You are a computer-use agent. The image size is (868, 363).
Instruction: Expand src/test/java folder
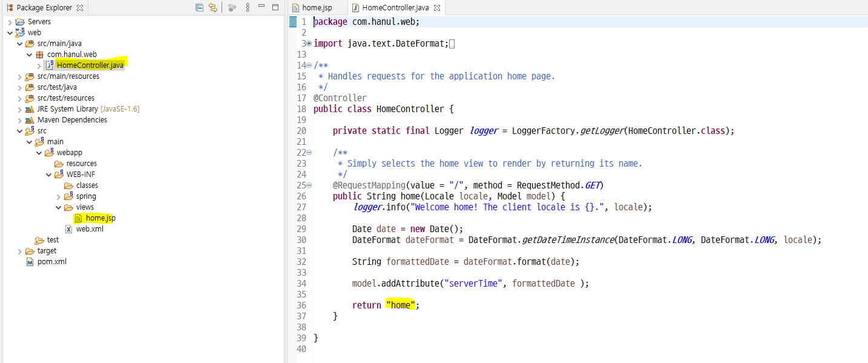19,87
